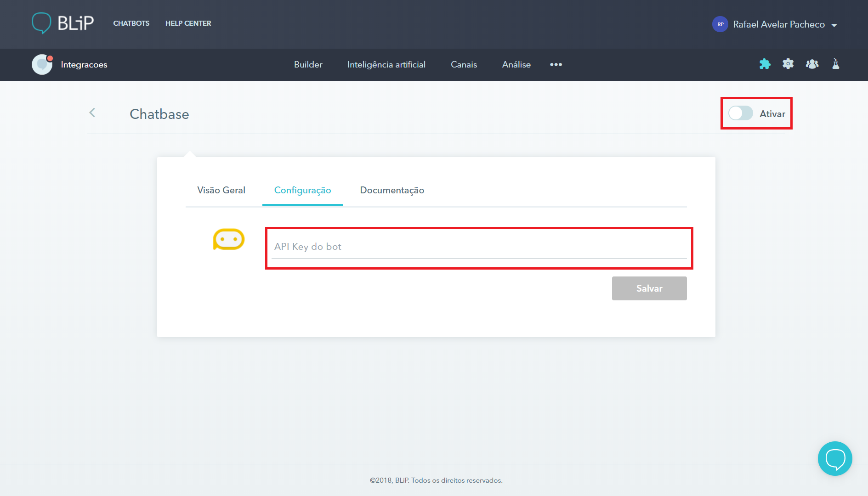Viewport: 868px width, 496px height.
Task: Select the Configuração tab
Action: [x=302, y=190]
